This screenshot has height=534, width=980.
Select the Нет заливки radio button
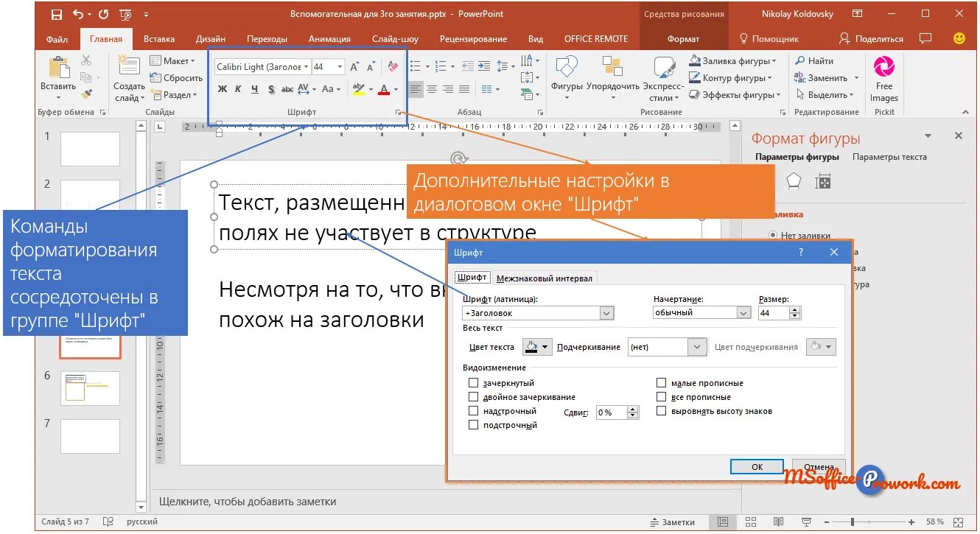(x=773, y=236)
